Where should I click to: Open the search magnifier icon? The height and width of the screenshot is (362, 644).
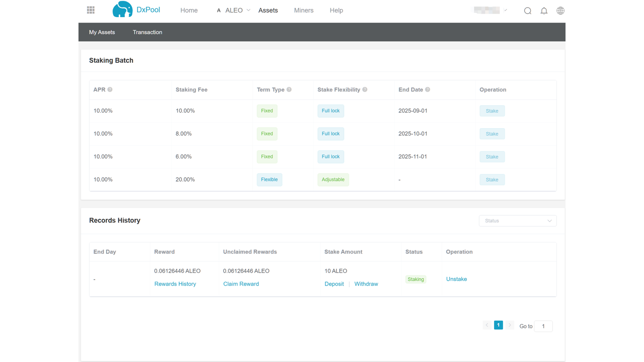pos(528,11)
